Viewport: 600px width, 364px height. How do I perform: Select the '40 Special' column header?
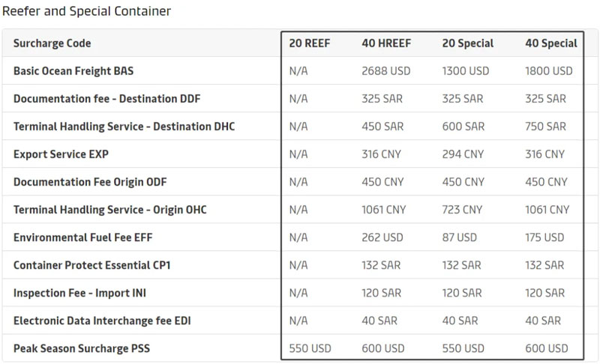[x=551, y=43]
